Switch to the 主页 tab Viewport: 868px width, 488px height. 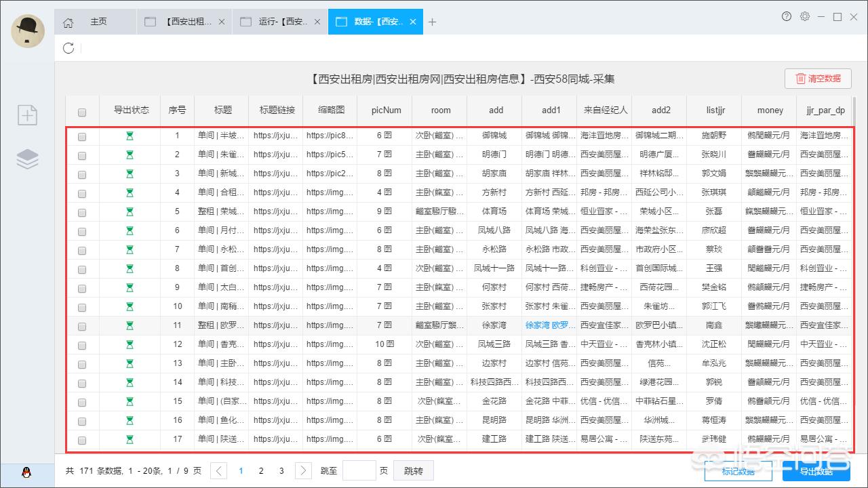99,22
